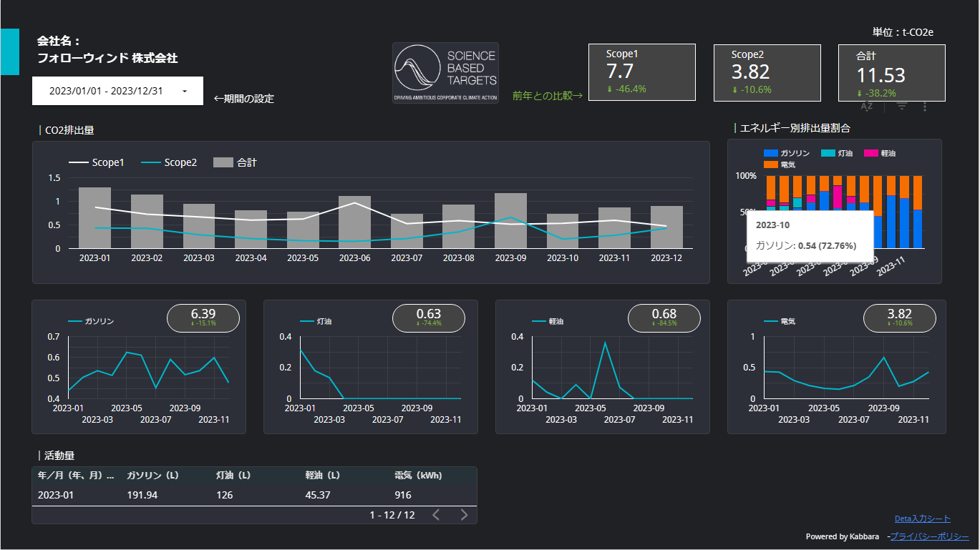Open the Deta入力シート link
The height and width of the screenshot is (550, 980).
[922, 519]
